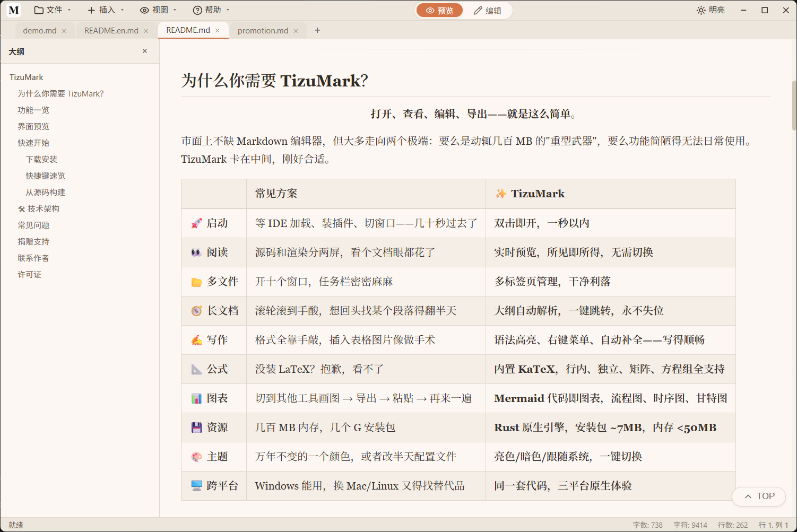Switch to the promotion.md tab
Viewport: 797px width, 532px height.
(263, 31)
